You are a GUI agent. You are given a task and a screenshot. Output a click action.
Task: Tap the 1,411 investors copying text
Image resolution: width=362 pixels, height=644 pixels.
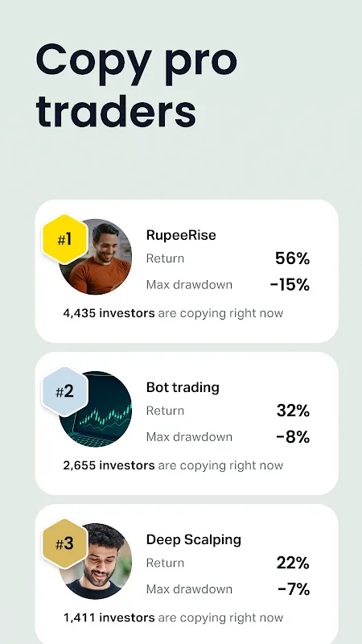coord(173,617)
